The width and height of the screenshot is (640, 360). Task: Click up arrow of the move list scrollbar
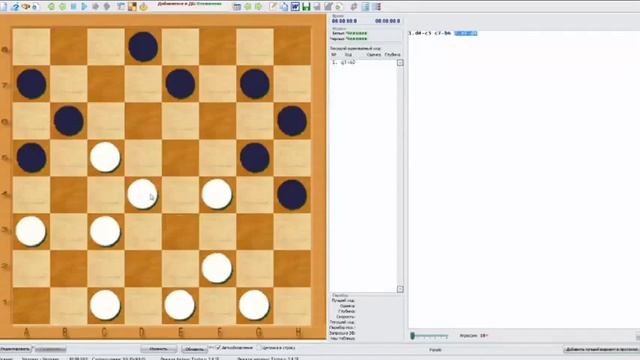(400, 63)
